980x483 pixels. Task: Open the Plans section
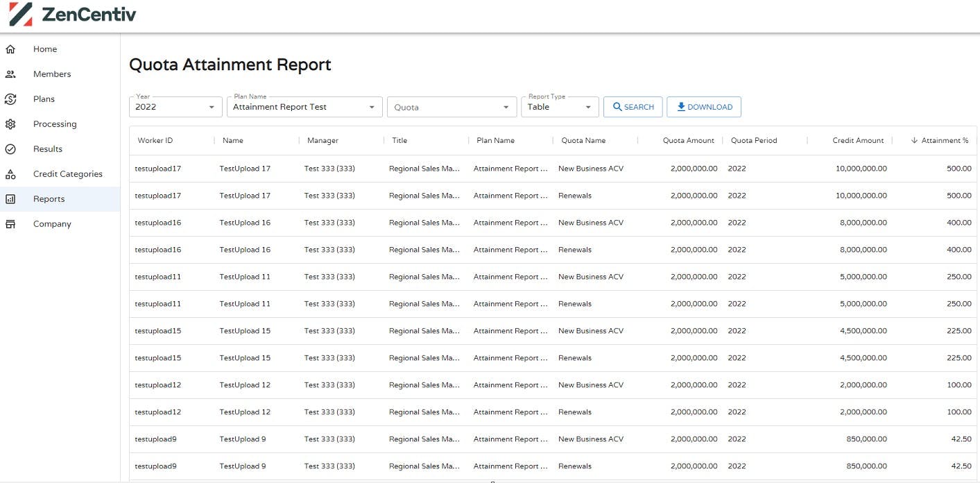click(x=60, y=99)
